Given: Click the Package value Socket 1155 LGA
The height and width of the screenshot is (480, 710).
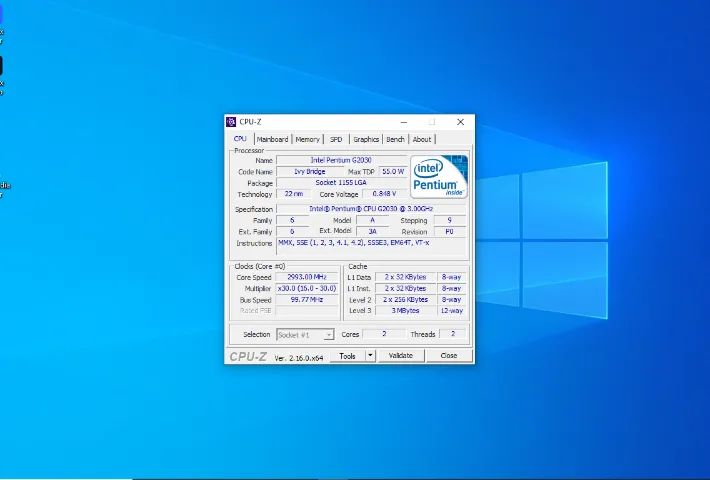Looking at the screenshot, I should point(341,183).
